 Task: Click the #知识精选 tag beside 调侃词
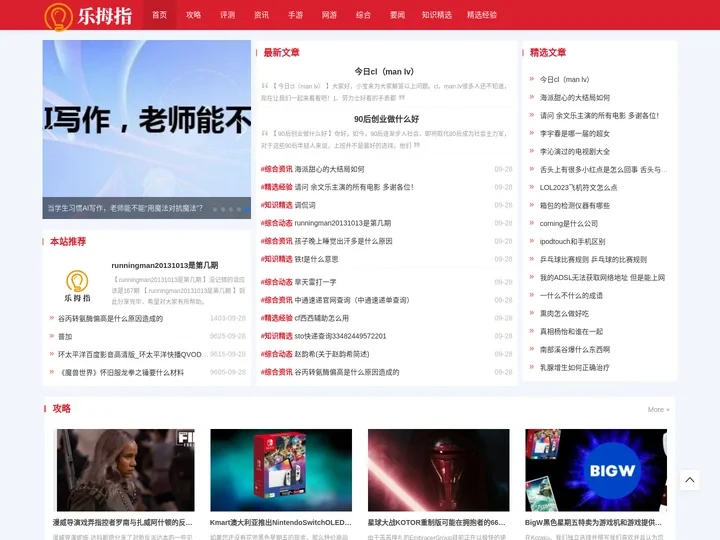[x=276, y=205]
